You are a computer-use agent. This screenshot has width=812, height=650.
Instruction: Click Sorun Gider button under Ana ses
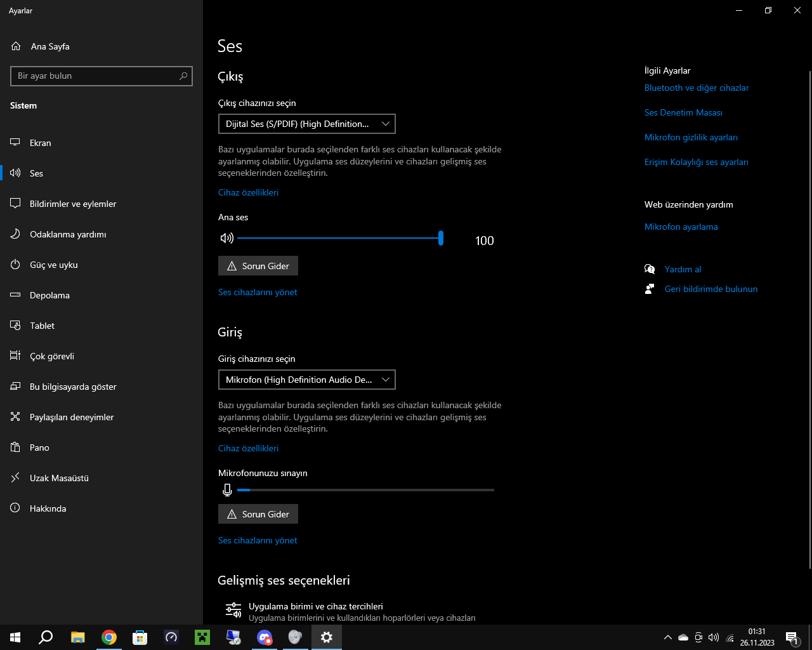pos(258,266)
